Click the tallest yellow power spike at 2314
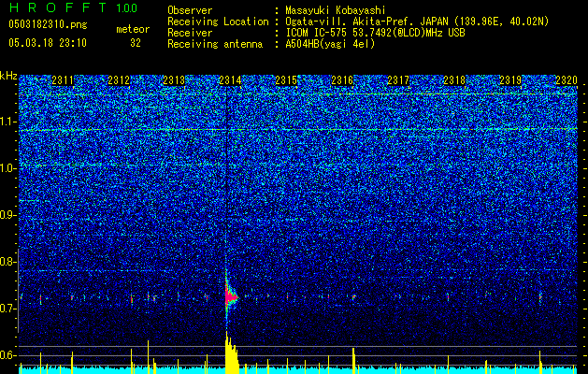 tap(231, 352)
